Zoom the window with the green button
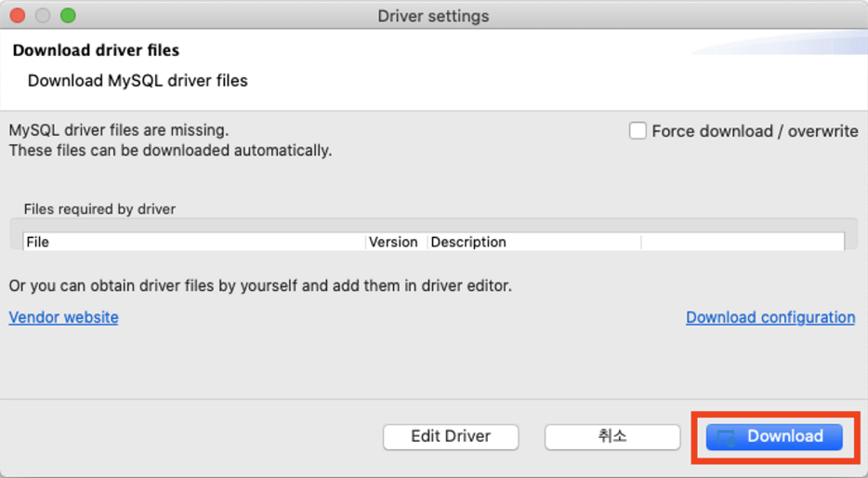 (x=68, y=16)
